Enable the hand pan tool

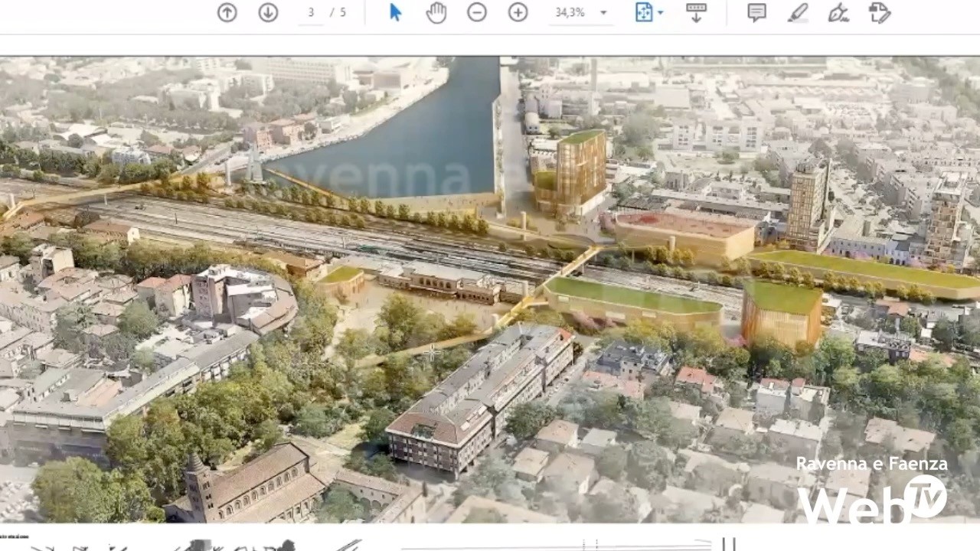(x=436, y=12)
